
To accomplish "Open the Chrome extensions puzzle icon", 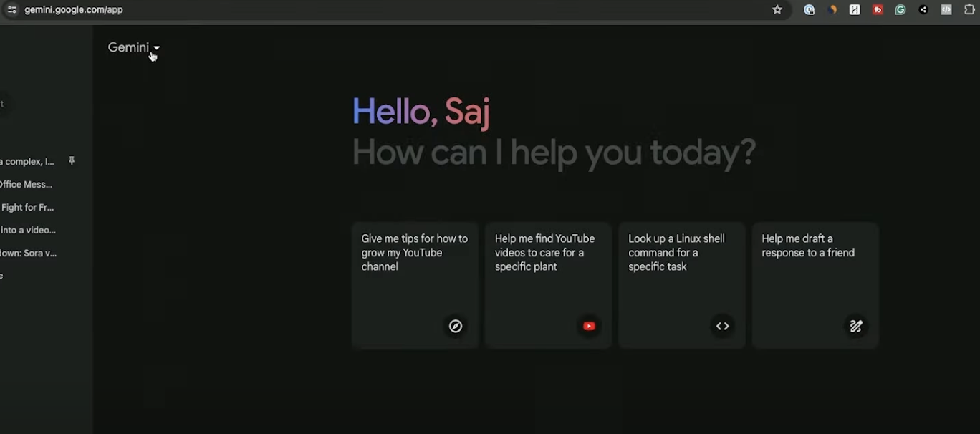I will click(x=969, y=10).
